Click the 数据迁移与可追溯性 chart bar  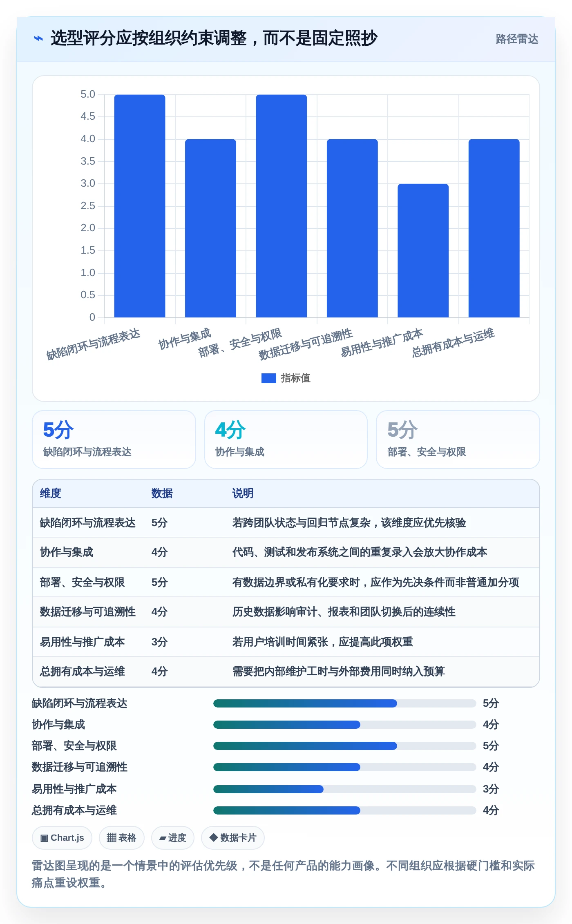click(352, 228)
